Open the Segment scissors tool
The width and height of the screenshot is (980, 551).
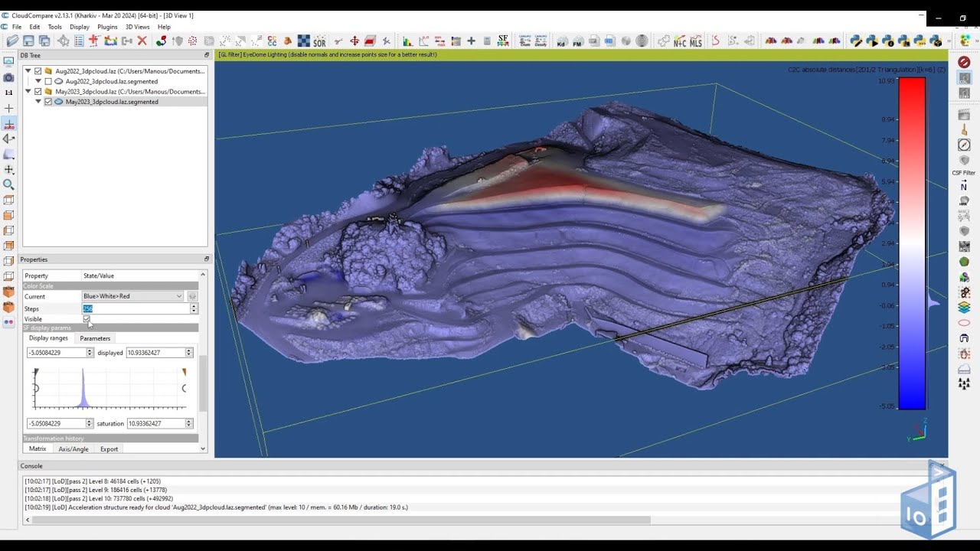coord(338,41)
